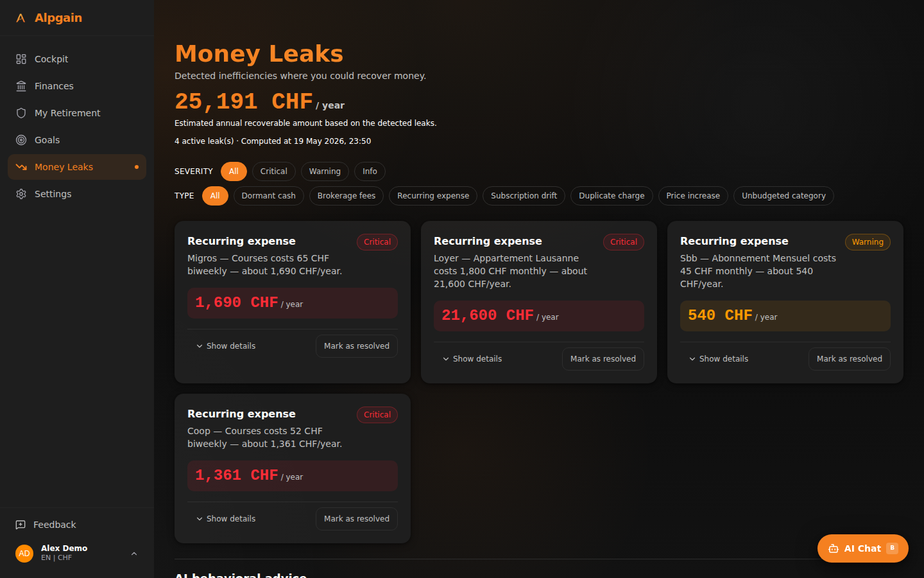Filter severity by Info

click(370, 171)
